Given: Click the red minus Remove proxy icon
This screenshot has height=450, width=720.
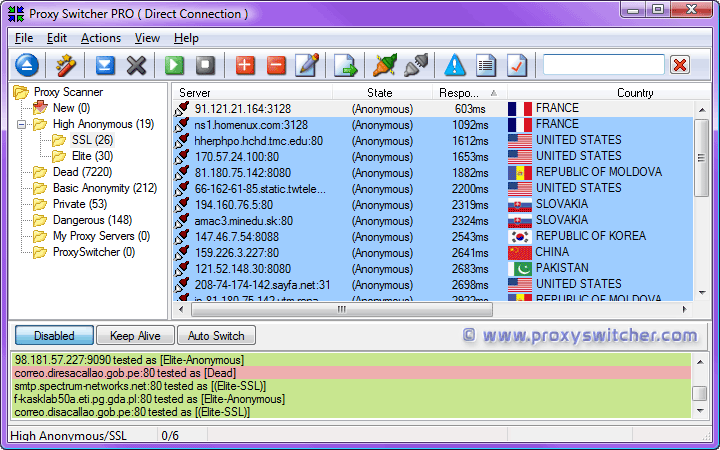Looking at the screenshot, I should (x=276, y=66).
